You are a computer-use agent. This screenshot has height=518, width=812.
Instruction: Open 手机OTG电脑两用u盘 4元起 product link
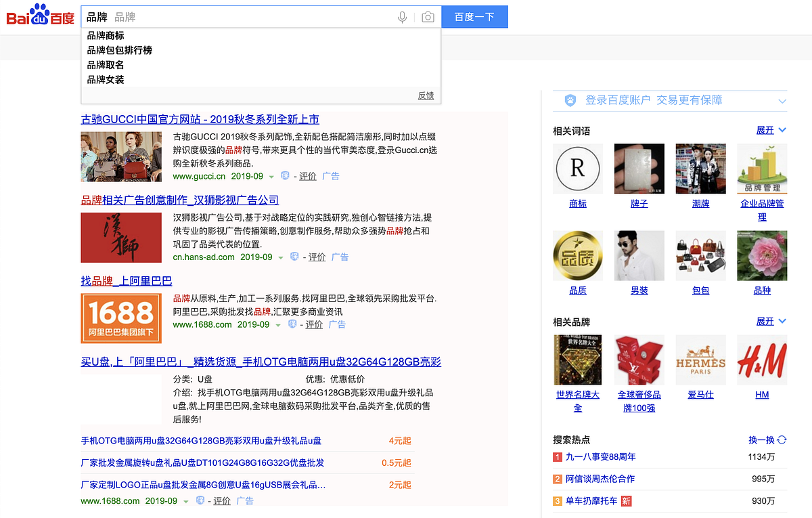[x=202, y=441]
